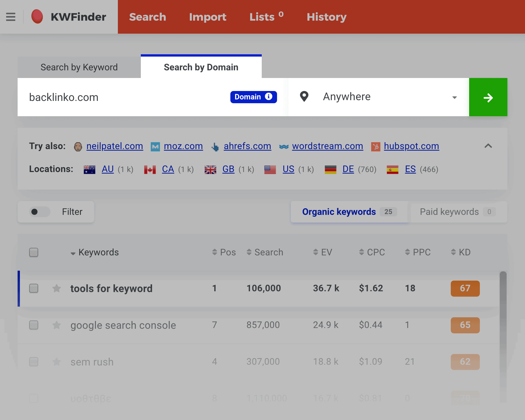Select the Paid keywords tab
Screen dimensions: 525x420
[x=458, y=212]
